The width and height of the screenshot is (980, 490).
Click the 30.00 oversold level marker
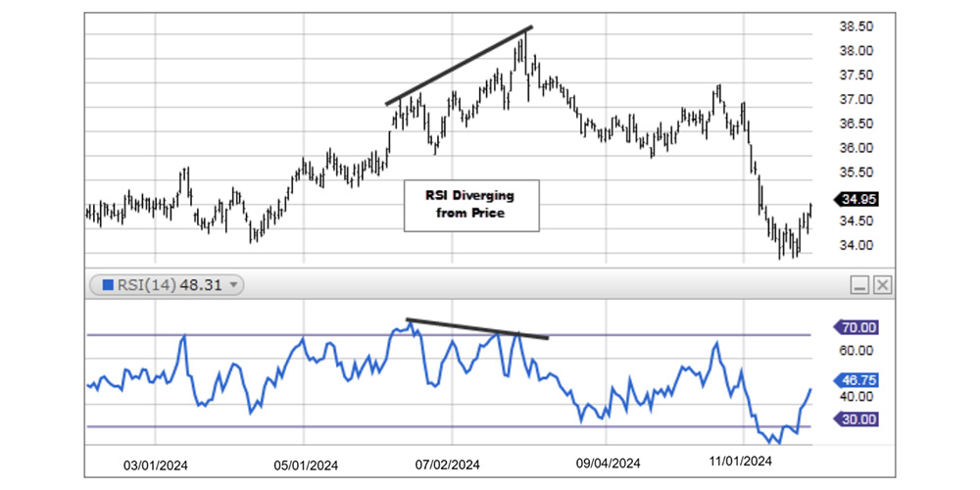[x=857, y=419]
